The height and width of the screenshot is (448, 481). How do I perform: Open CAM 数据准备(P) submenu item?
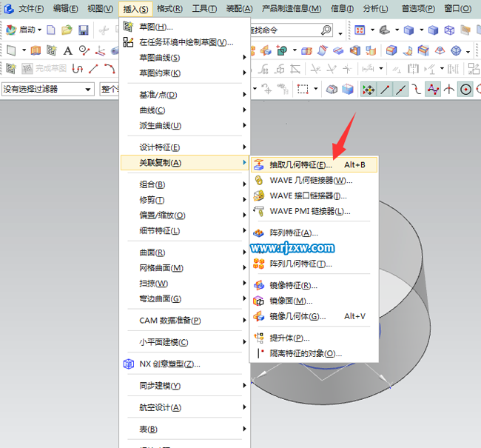tap(185, 320)
